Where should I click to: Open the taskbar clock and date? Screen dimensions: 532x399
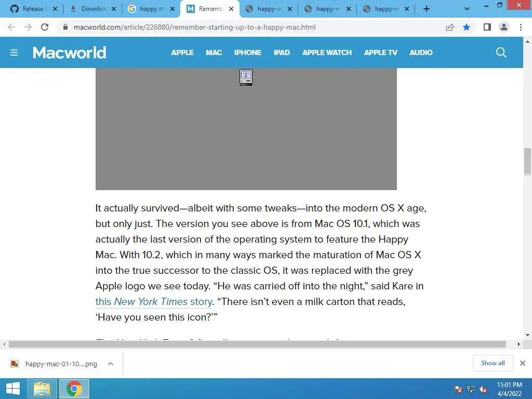tap(509, 389)
